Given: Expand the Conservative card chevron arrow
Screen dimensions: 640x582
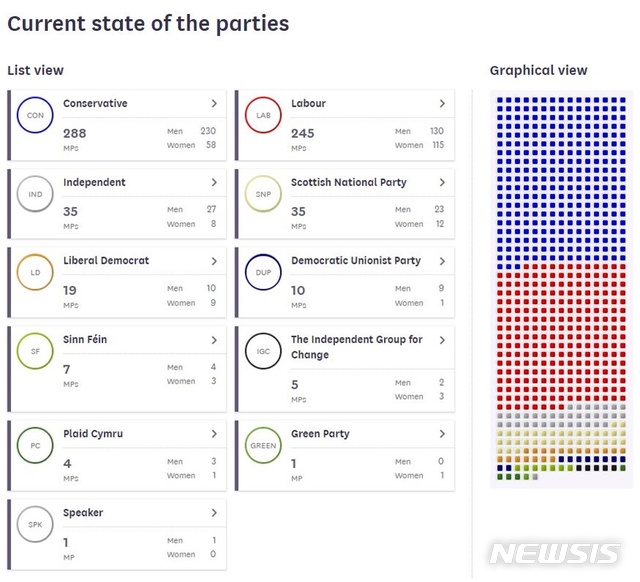Looking at the screenshot, I should tap(214, 104).
